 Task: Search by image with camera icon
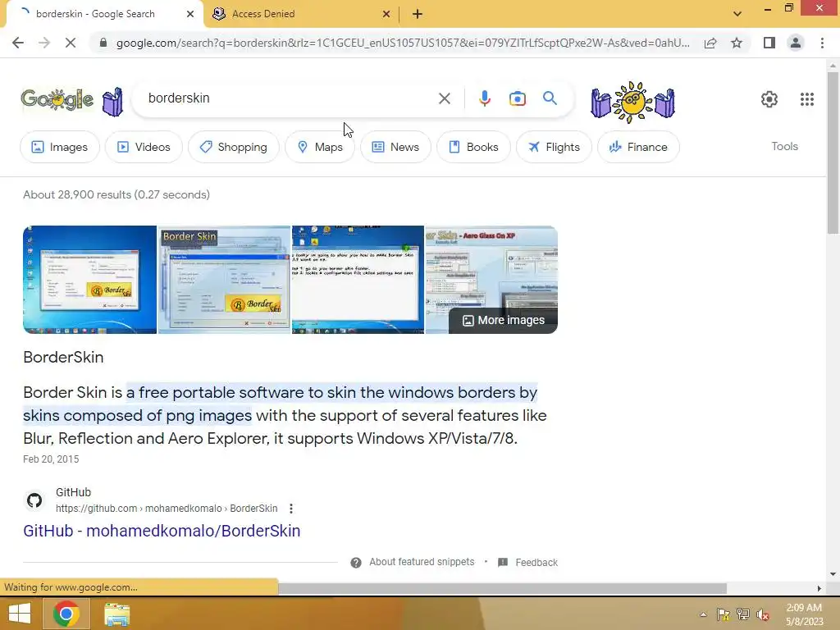tap(517, 98)
